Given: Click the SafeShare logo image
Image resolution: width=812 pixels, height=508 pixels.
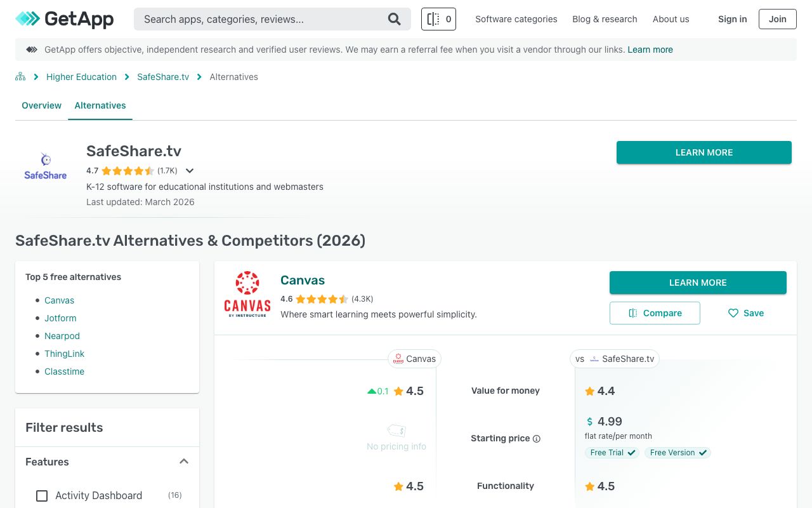Looking at the screenshot, I should [x=46, y=166].
